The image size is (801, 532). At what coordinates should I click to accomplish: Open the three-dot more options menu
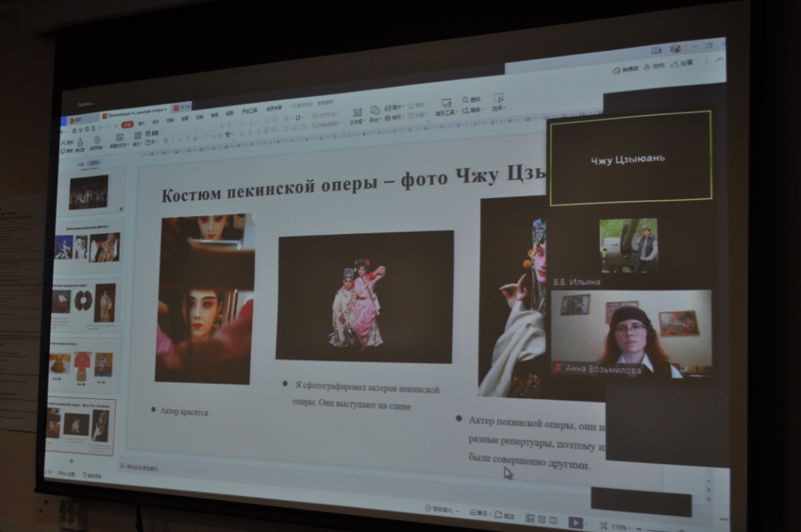tap(706, 61)
